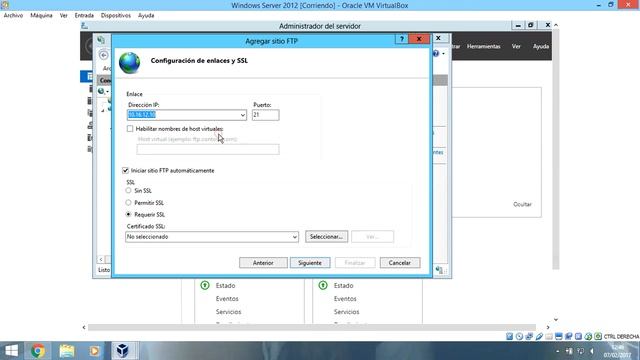Close the IIS manager window behind dialog
Viewport: 640px width, 360px height.
tap(438, 38)
